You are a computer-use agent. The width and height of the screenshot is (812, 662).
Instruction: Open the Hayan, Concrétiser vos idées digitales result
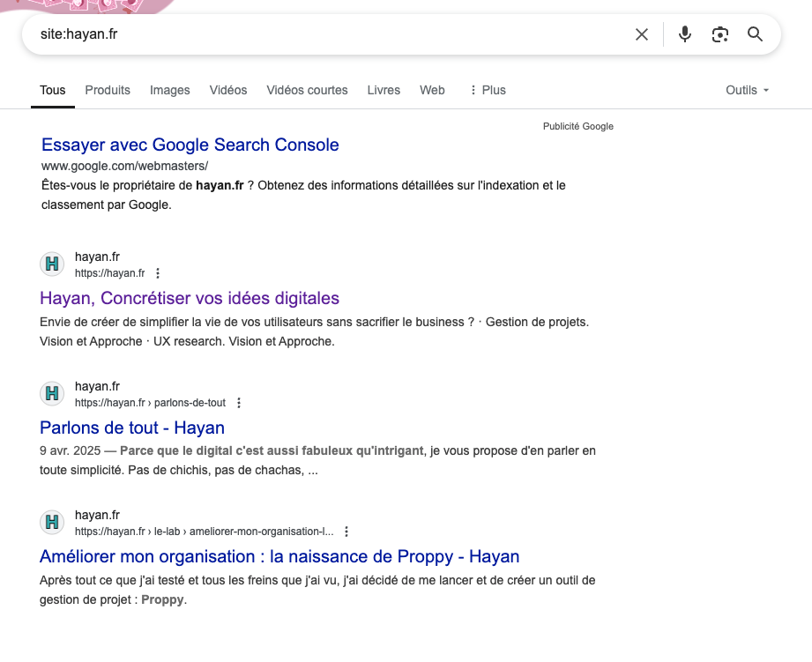coord(190,298)
